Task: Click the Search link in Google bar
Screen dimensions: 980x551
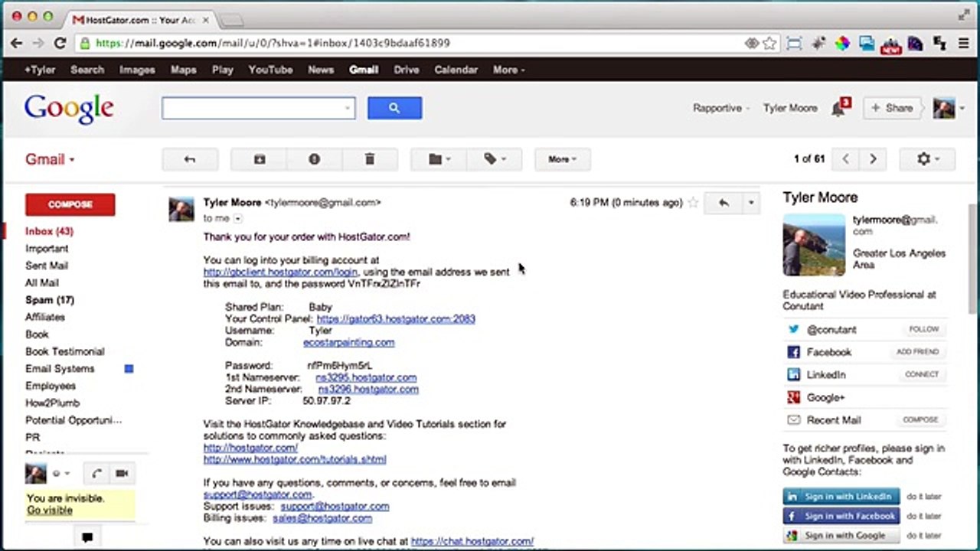Action: coord(87,70)
